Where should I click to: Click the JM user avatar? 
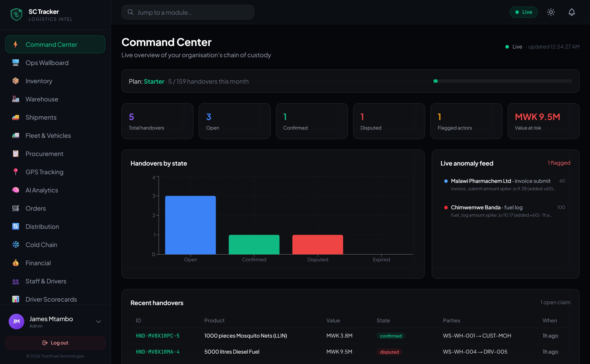pyautogui.click(x=16, y=321)
